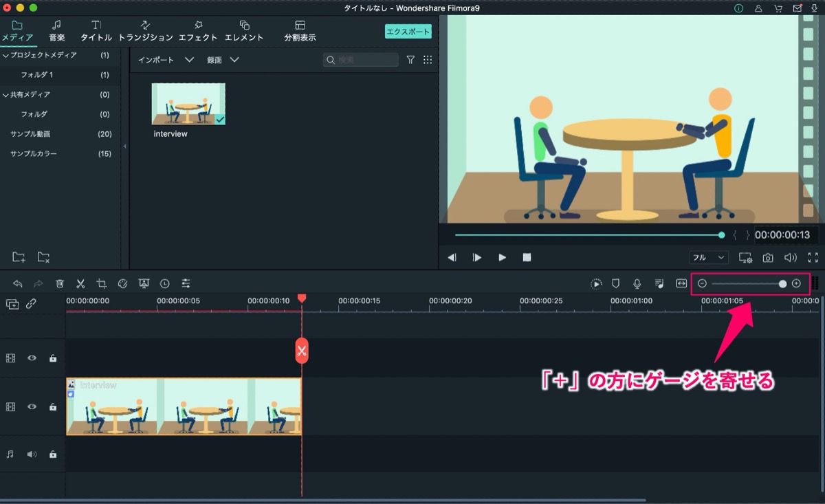The image size is (825, 504).
Task: Switch to 分割表示 tab
Action: click(300, 31)
